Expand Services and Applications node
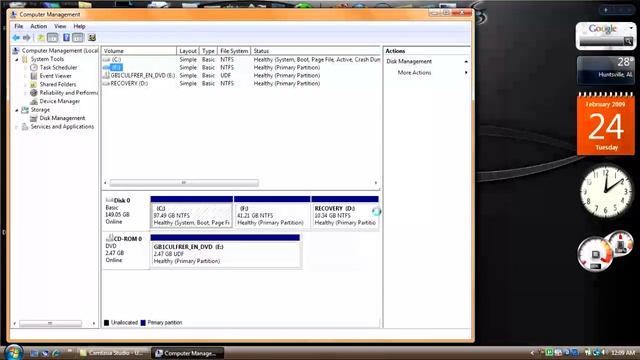The image size is (640, 360). pos(17,127)
